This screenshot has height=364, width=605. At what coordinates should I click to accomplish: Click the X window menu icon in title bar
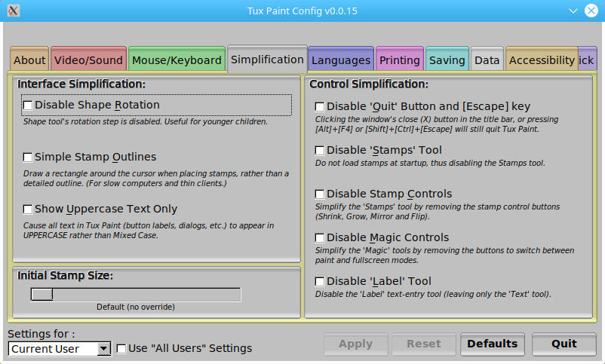click(x=14, y=11)
